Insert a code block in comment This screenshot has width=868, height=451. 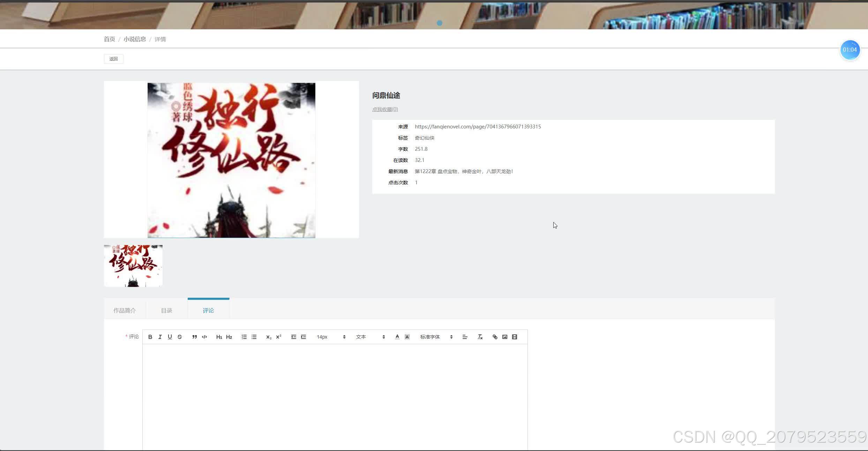point(204,337)
